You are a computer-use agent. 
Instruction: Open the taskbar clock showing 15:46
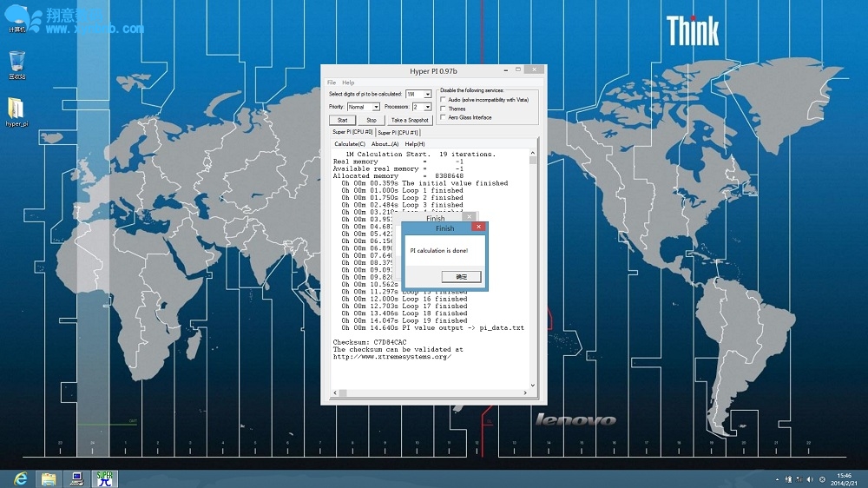coord(844,479)
